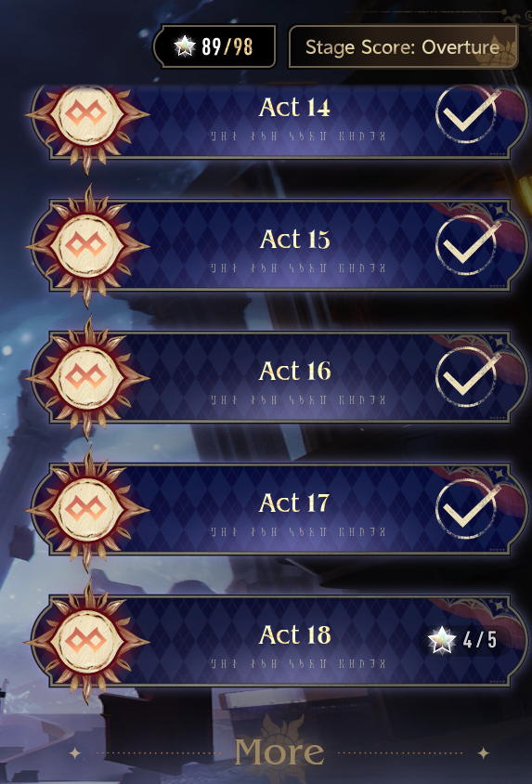Viewport: 532px width, 784px height.
Task: Click the completed checkmark on Act 16
Action: [x=468, y=377]
